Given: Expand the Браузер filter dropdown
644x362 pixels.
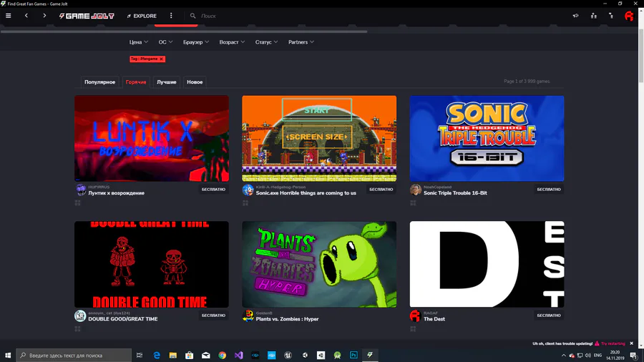Looking at the screenshot, I should pos(196,42).
